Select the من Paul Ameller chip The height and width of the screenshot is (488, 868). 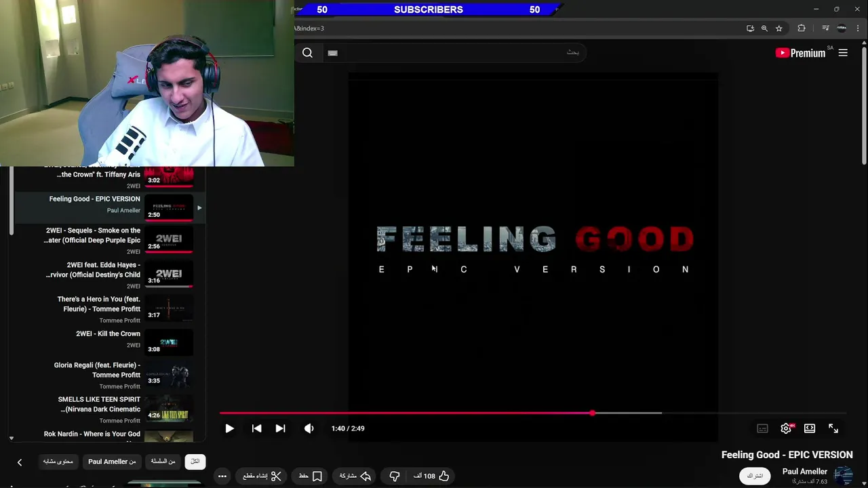[x=112, y=462]
